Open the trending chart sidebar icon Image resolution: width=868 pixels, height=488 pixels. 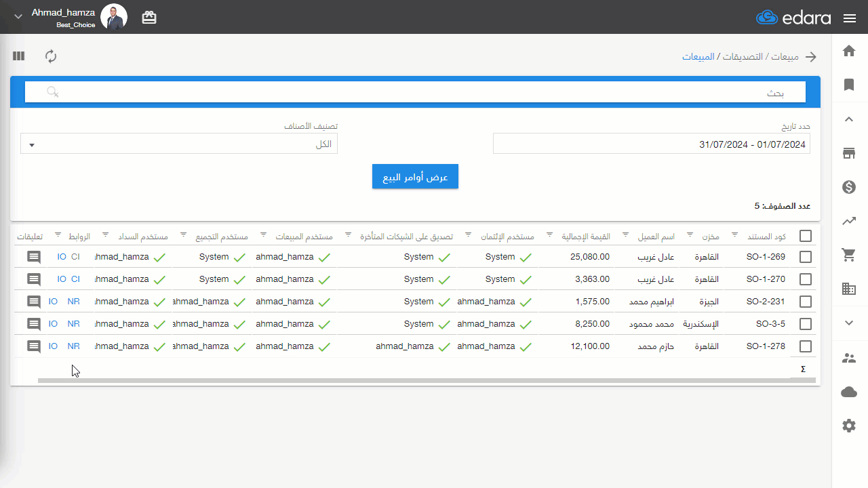848,221
